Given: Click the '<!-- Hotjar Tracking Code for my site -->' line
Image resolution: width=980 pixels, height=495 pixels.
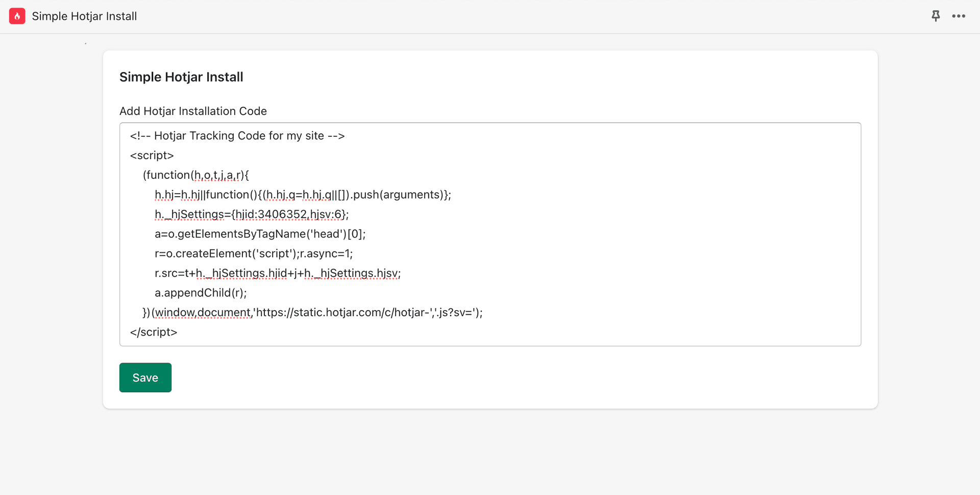Looking at the screenshot, I should point(237,136).
